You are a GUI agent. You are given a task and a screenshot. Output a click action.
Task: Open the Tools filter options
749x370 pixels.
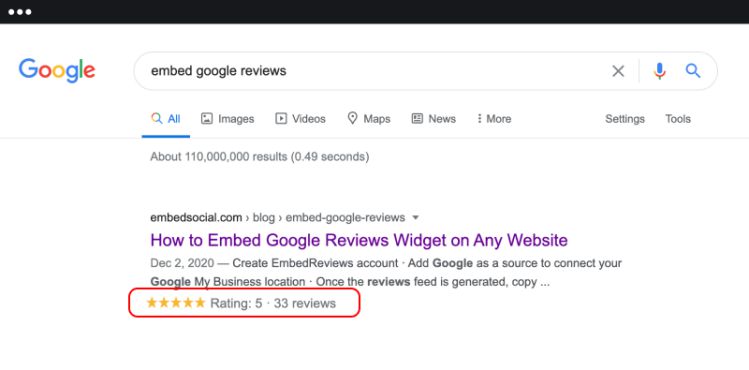[678, 118]
